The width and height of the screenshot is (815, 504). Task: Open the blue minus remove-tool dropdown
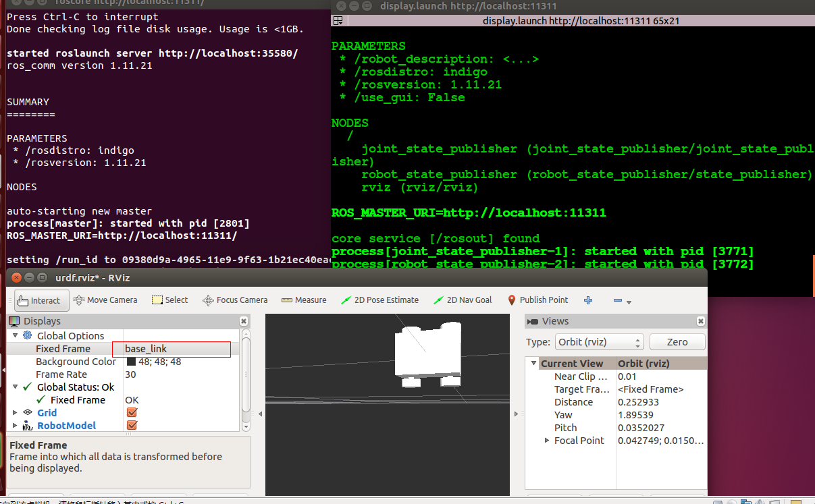622,301
